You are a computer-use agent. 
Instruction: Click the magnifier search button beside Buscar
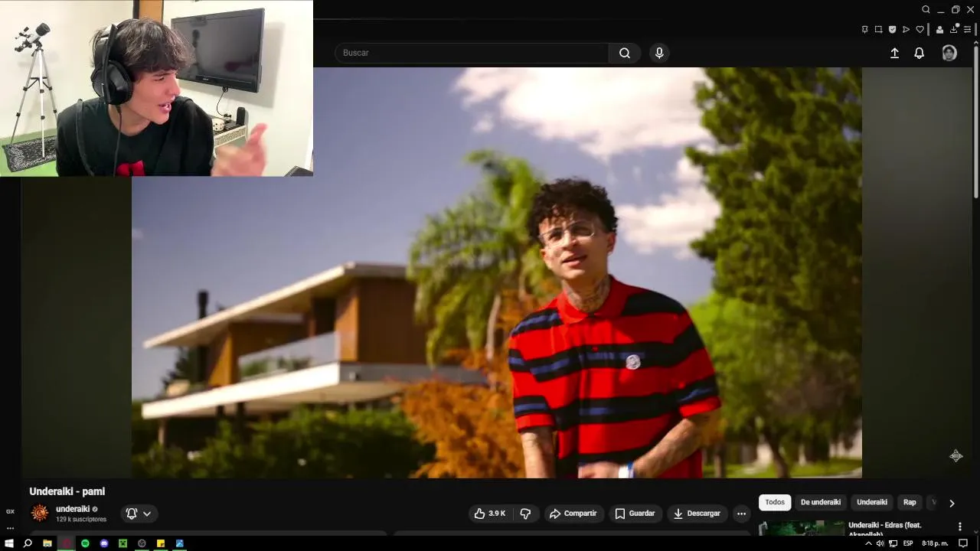click(625, 53)
